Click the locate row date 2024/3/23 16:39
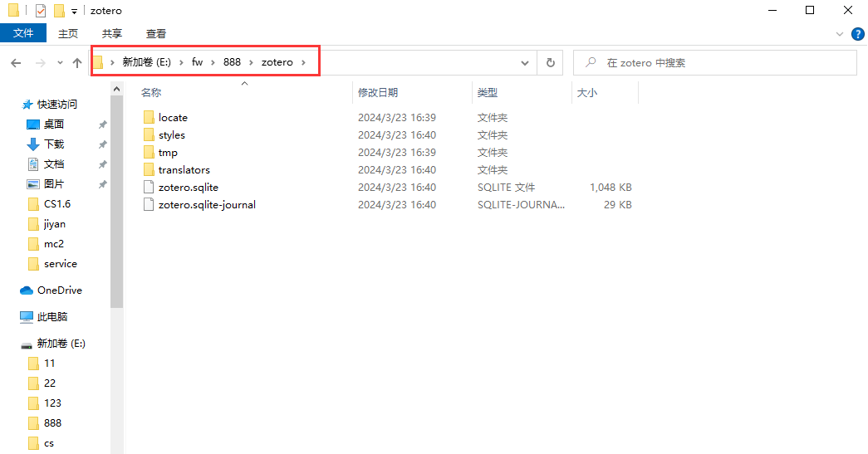The image size is (868, 454). coord(397,118)
